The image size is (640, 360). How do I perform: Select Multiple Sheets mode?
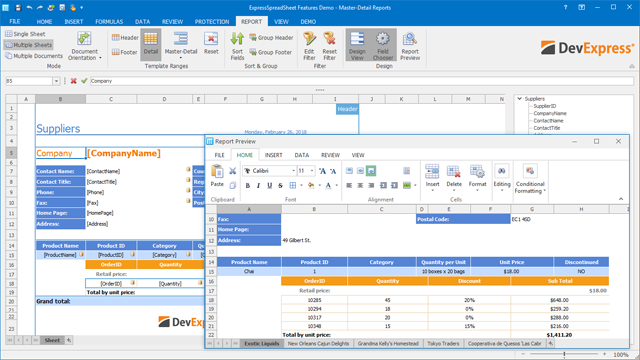pos(29,45)
